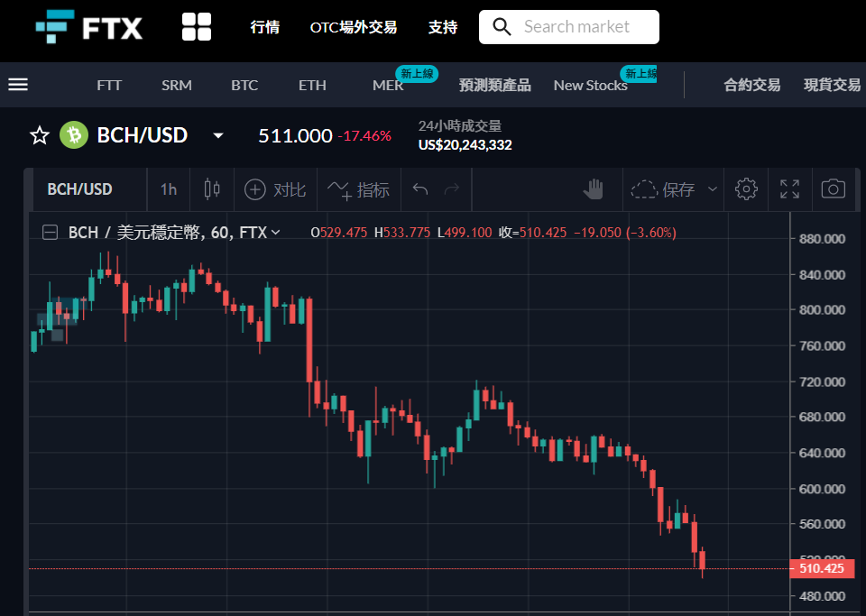
Task: Collapse the BCH legend minus box
Action: point(51,233)
